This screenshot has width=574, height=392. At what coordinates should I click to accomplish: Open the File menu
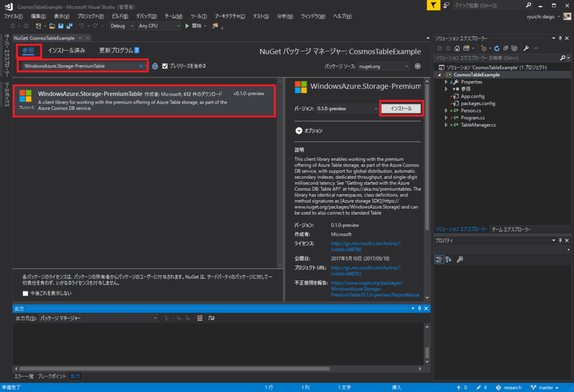click(x=13, y=16)
